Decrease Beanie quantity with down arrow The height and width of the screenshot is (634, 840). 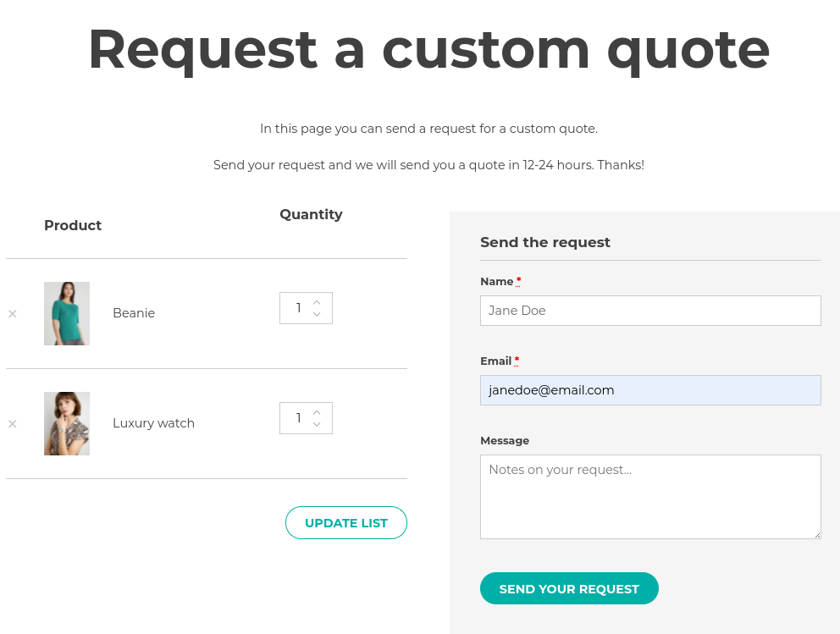pyautogui.click(x=317, y=314)
